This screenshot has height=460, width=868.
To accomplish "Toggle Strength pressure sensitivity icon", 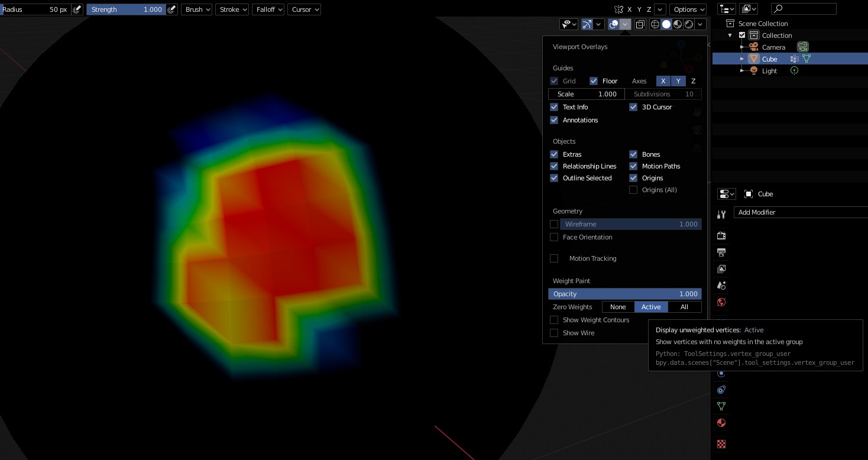I will tap(171, 9).
